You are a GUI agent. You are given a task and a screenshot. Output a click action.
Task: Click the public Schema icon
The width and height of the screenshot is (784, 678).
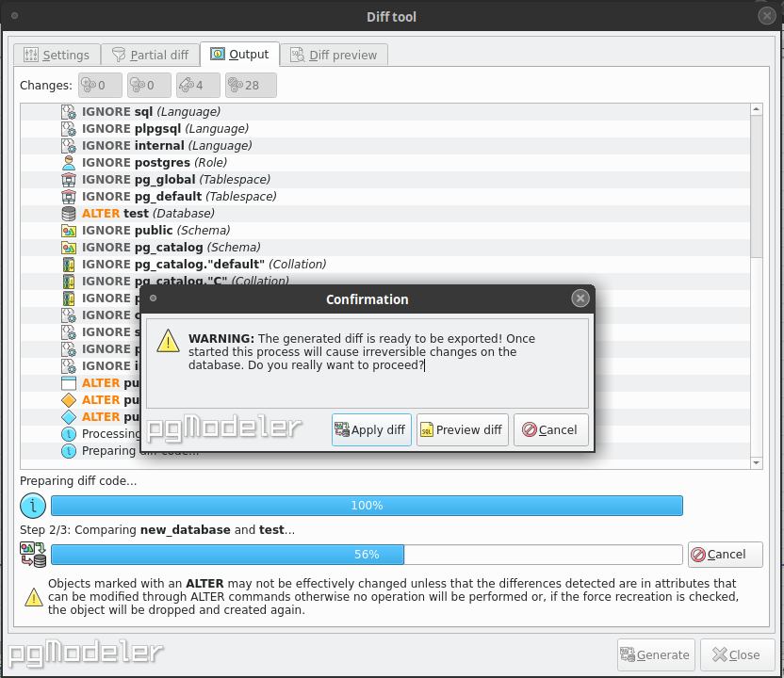pos(68,230)
